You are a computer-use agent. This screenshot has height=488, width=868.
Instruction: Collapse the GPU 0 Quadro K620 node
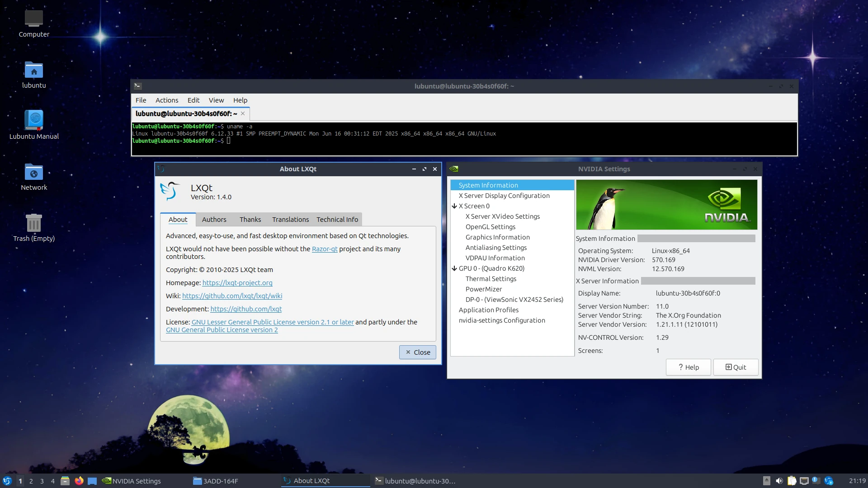[x=454, y=268]
